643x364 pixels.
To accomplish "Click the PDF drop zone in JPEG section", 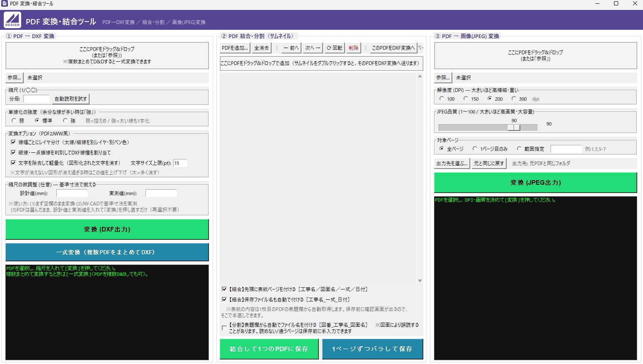I will tap(535, 55).
